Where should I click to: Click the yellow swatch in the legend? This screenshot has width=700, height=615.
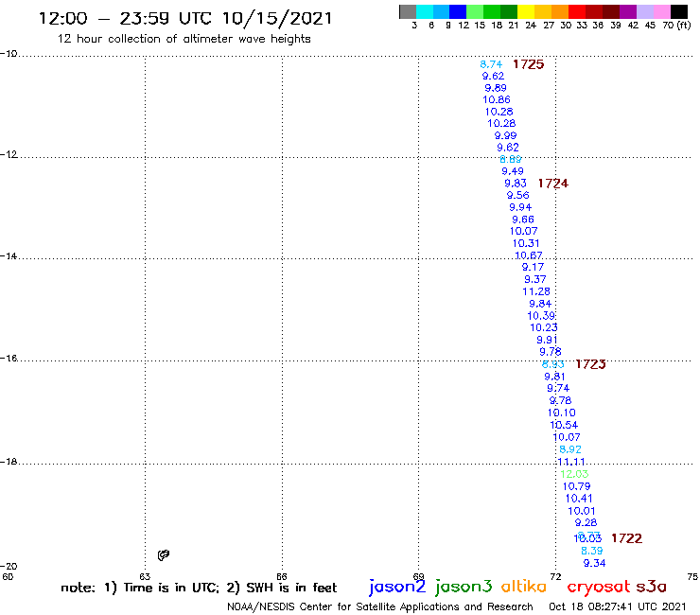[x=526, y=11]
